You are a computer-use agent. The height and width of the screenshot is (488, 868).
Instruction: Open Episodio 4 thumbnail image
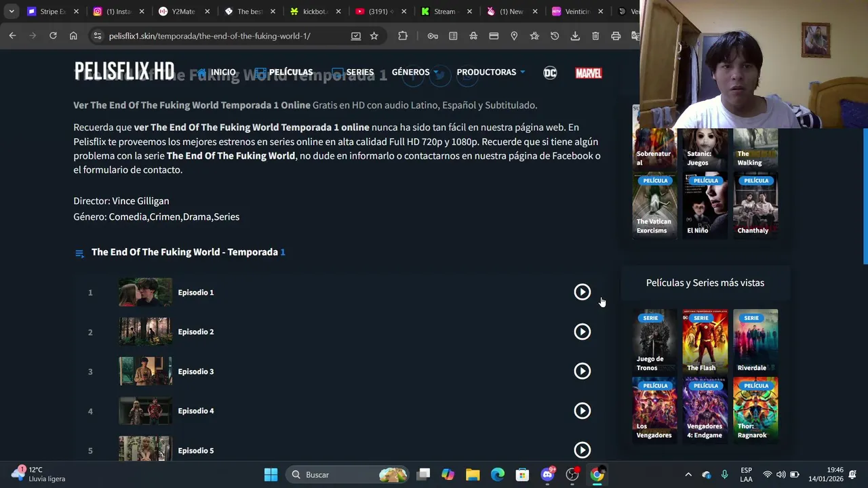[145, 411]
